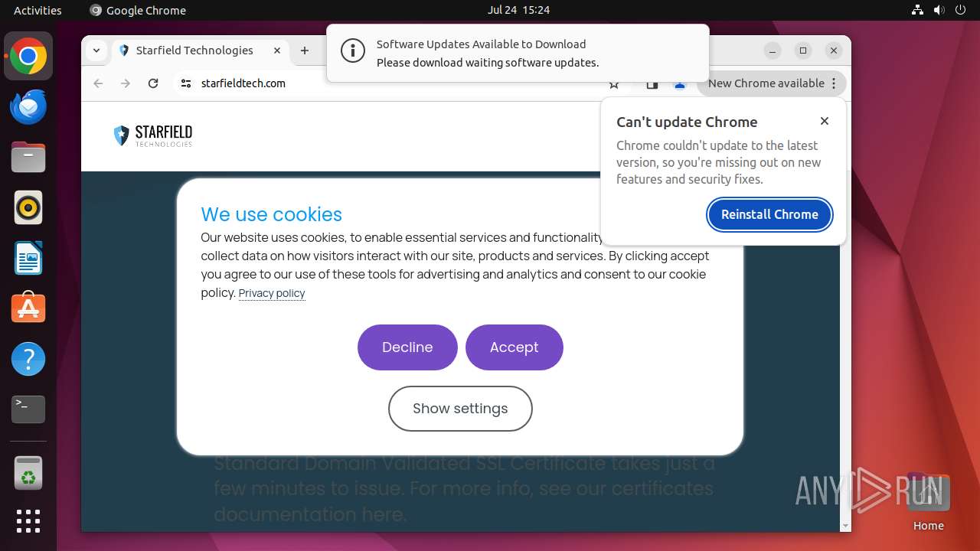Screen dimensions: 980x551
Task: Click Reinstall Chrome button
Action: (x=769, y=214)
